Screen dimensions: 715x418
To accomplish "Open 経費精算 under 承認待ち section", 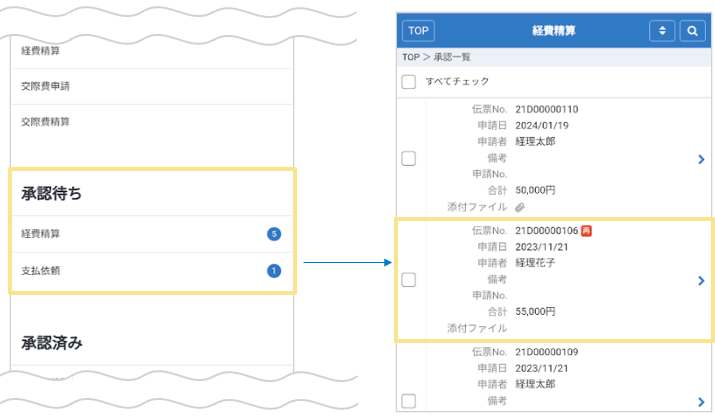I will coord(42,234).
